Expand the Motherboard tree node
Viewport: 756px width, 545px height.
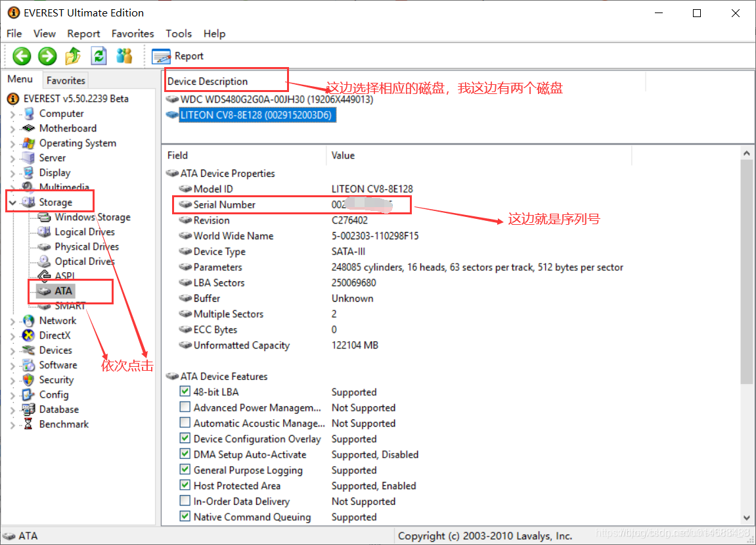pos(12,128)
